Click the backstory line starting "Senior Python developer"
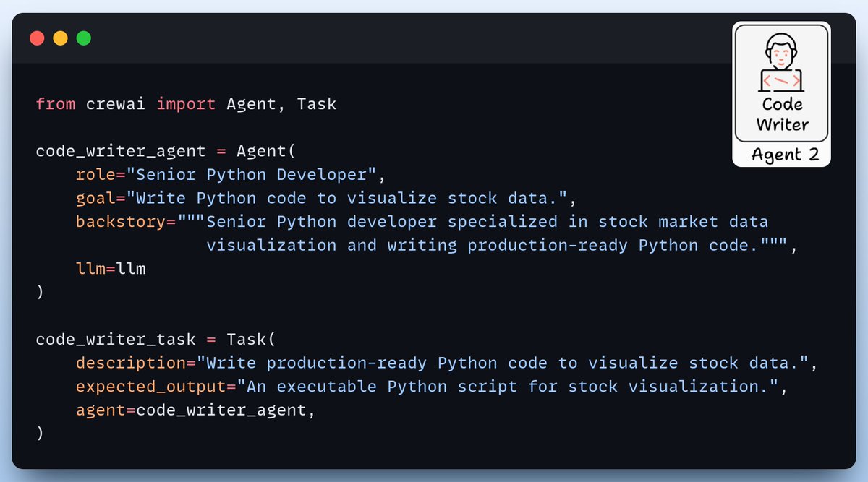 [422, 222]
